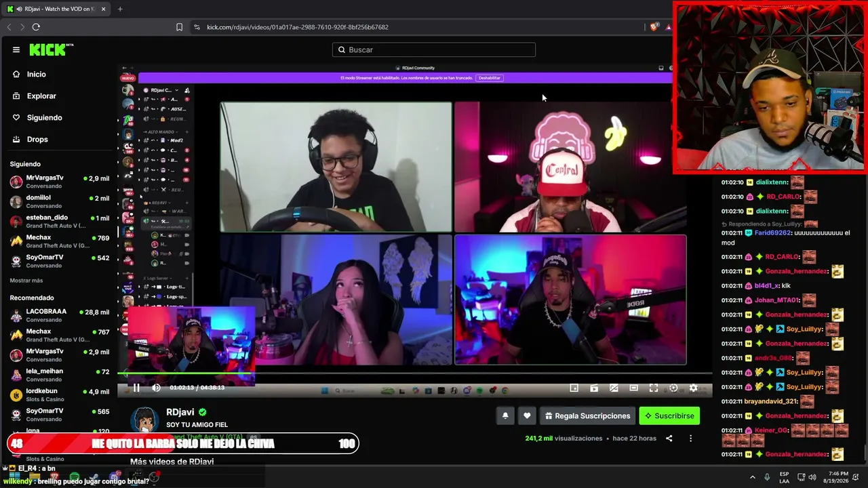
Task: Open MrVargasTv in the Siguiendo list
Action: point(60,182)
